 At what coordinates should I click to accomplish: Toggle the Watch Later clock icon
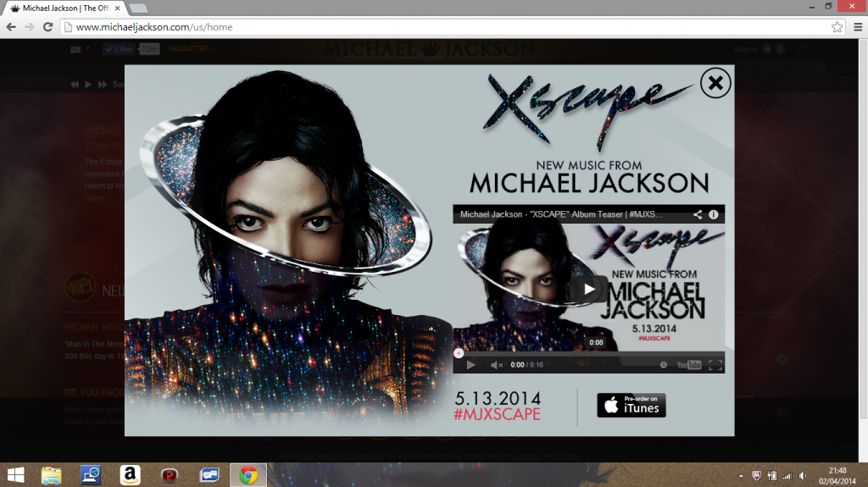663,365
